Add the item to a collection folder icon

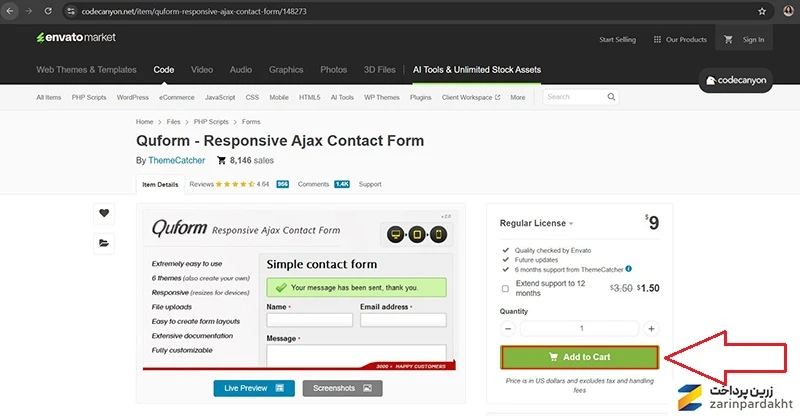tap(104, 243)
